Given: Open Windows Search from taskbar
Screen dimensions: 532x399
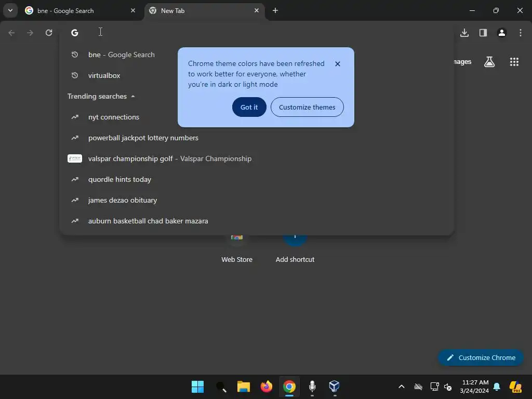Looking at the screenshot, I should (221, 387).
